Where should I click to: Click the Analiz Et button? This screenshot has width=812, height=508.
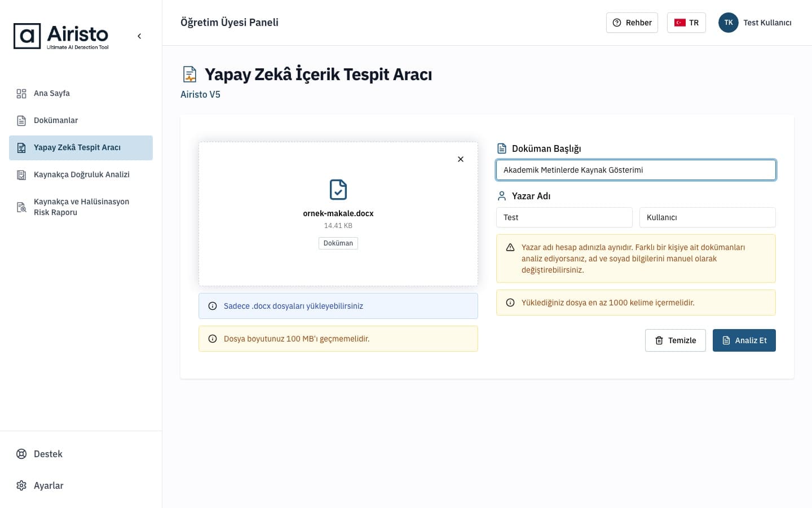pos(744,340)
